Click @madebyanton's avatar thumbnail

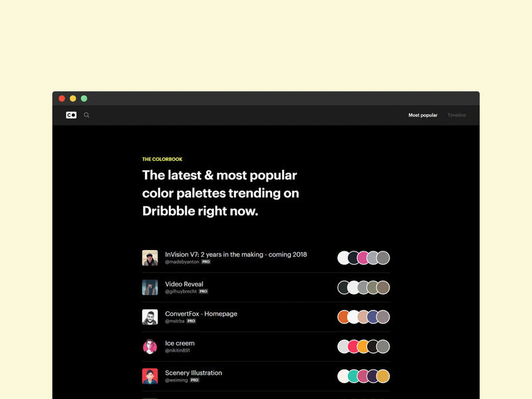tap(149, 259)
